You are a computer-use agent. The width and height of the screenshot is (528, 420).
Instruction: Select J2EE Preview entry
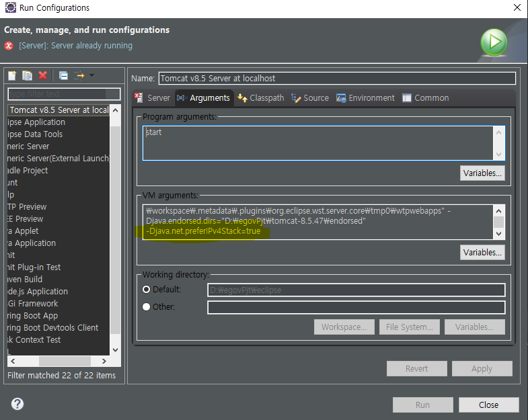pyautogui.click(x=26, y=219)
